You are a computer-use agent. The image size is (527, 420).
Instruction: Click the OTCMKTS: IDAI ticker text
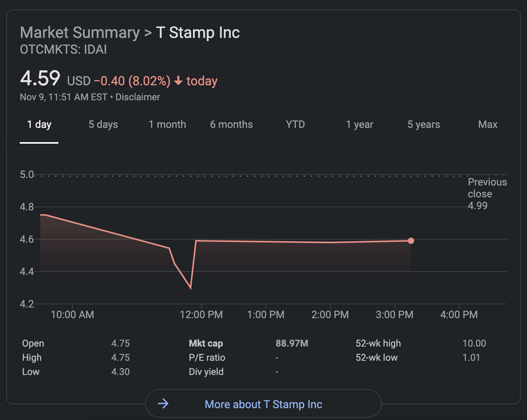[x=64, y=50]
